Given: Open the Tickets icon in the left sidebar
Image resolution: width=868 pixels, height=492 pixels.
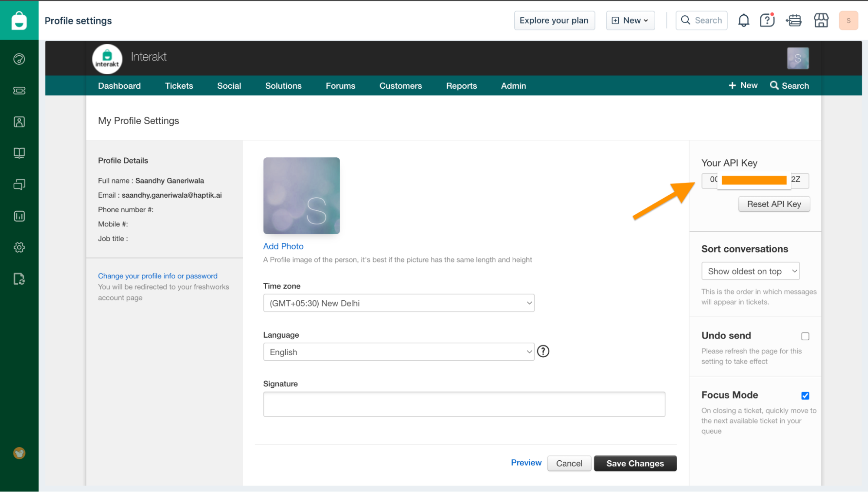Looking at the screenshot, I should [x=19, y=90].
